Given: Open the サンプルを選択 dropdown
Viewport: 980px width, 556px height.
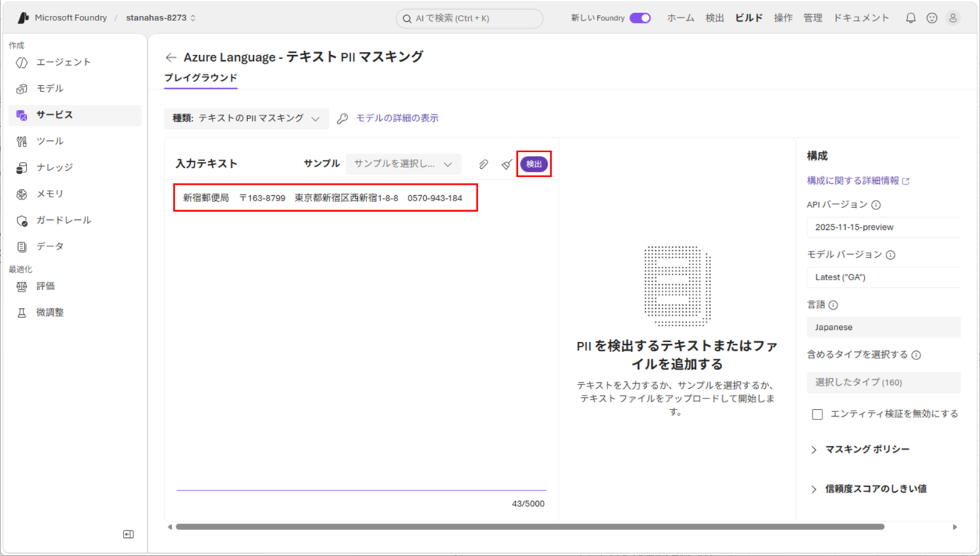Looking at the screenshot, I should (x=403, y=163).
